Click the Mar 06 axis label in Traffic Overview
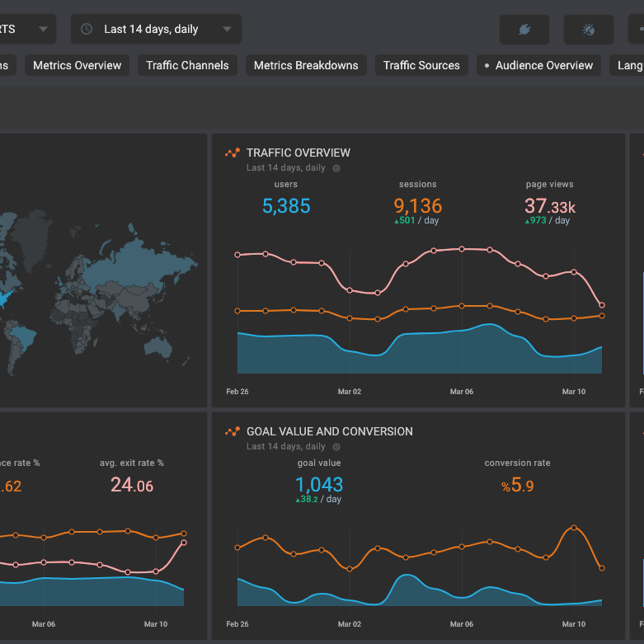Viewport: 644px width, 644px height. click(462, 392)
